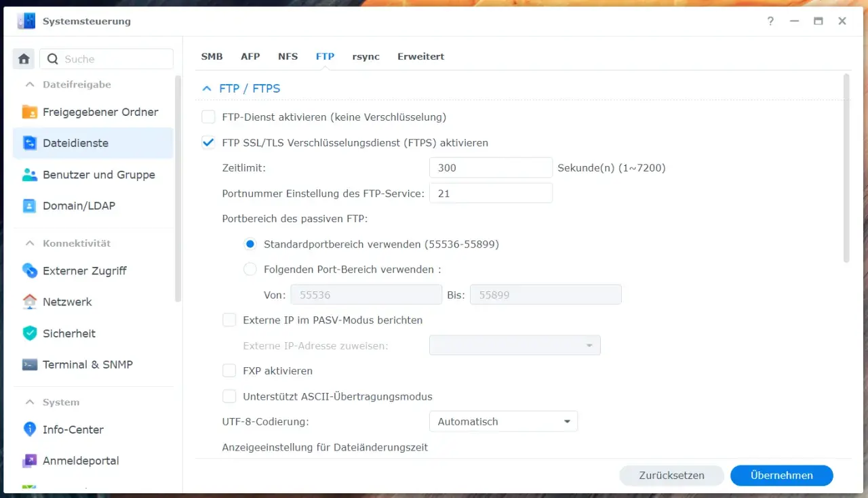868x498 pixels.
Task: Click the Von port field showing 55536
Action: point(366,295)
